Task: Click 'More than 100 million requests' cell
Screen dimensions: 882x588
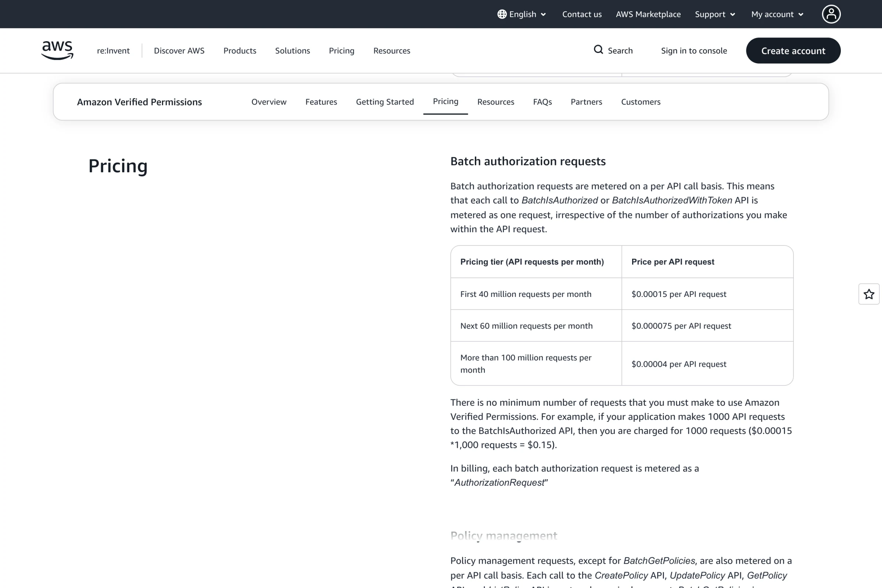Action: pyautogui.click(x=536, y=364)
